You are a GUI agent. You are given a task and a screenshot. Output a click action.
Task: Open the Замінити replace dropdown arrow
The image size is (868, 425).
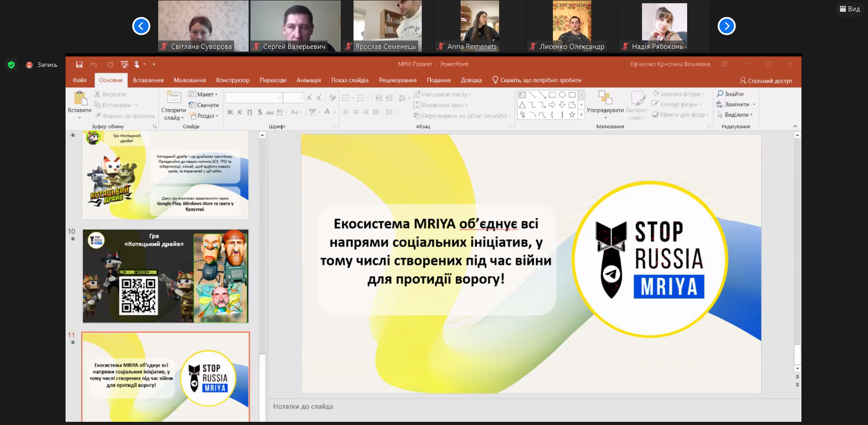[x=754, y=105]
